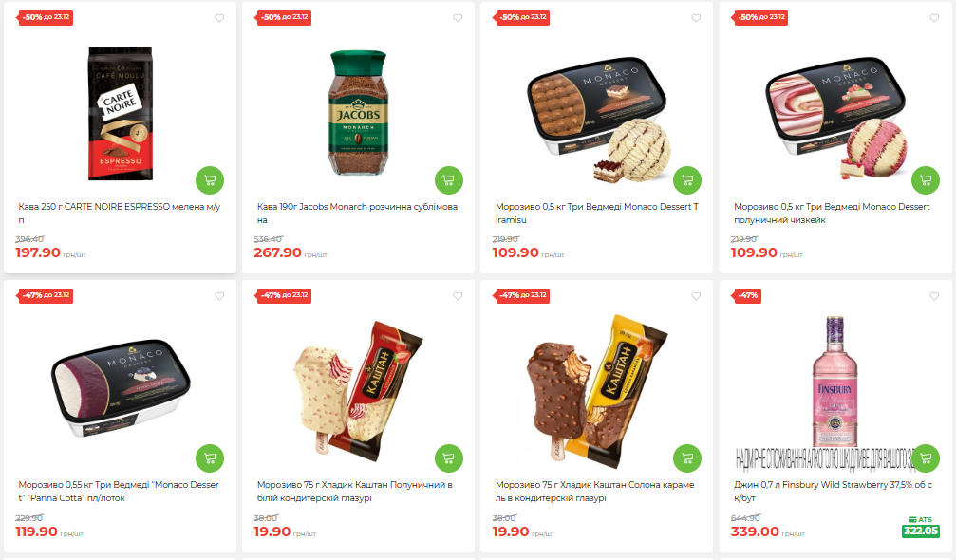Toggle wishlist heart on Kashtan salted caramel bar
Screen dimensions: 956x560
pyautogui.click(x=696, y=296)
